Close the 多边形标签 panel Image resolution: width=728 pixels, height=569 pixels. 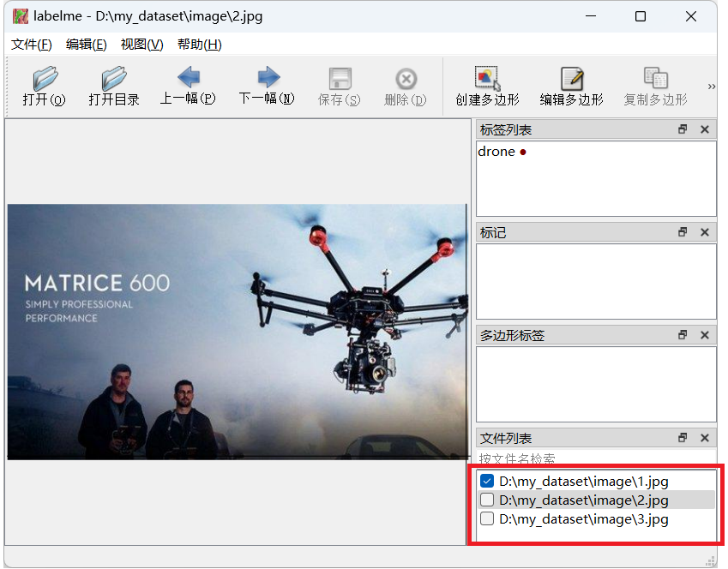pyautogui.click(x=705, y=335)
